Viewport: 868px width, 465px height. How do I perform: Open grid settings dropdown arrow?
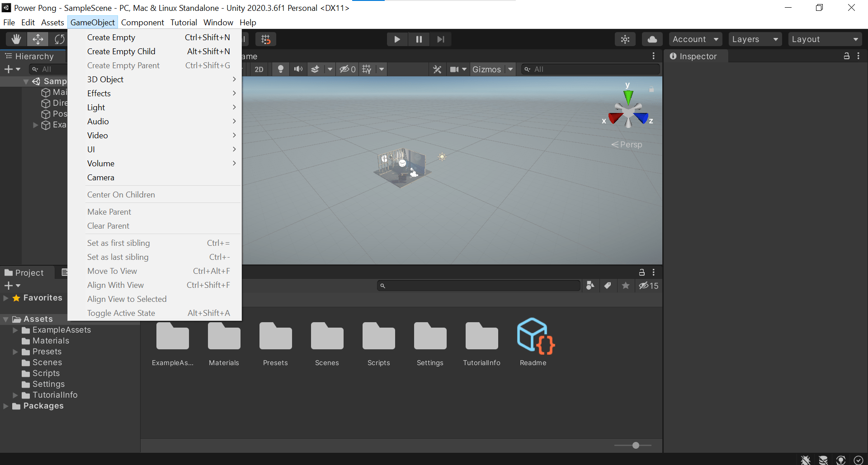coord(382,69)
